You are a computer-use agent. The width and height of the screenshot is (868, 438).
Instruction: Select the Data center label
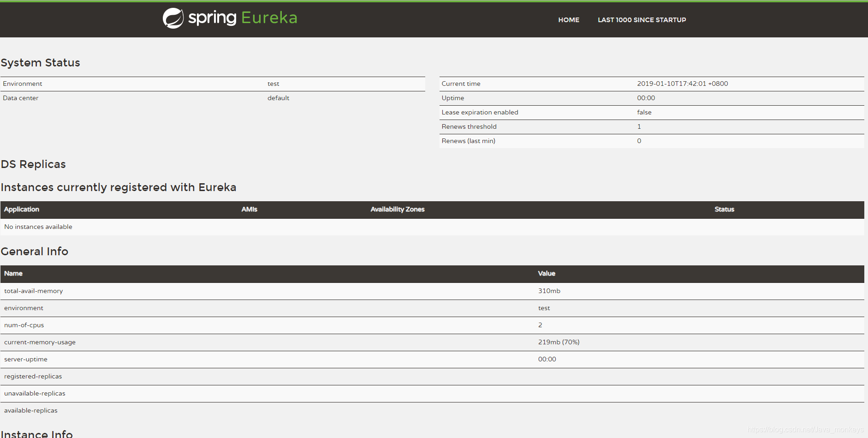tap(21, 98)
